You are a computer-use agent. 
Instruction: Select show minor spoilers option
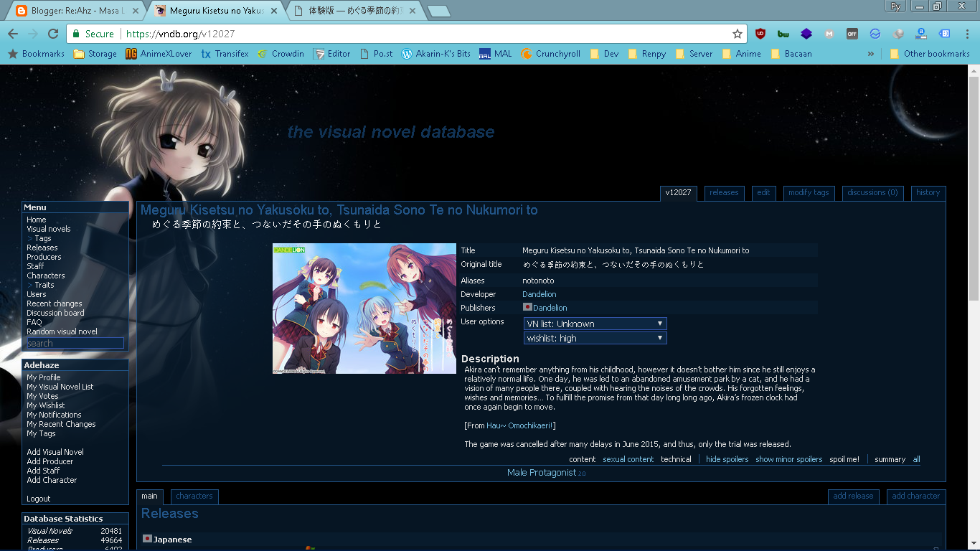(x=789, y=459)
